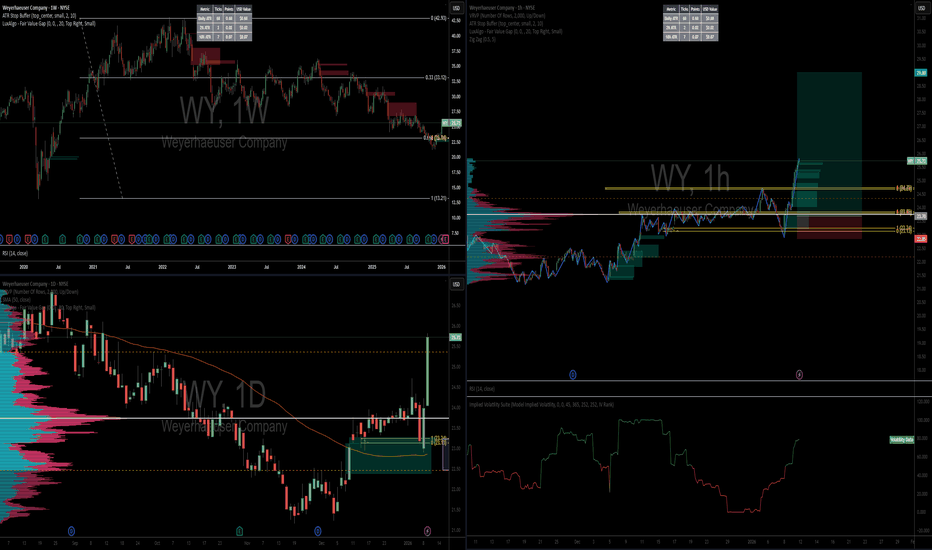Click the 100.00 value on volatility scale

point(922,420)
